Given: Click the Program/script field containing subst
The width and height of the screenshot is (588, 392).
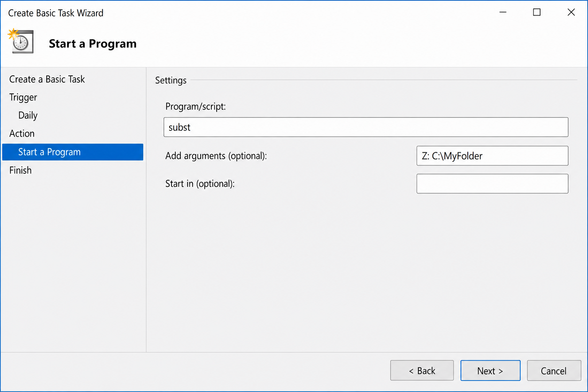Looking at the screenshot, I should [366, 127].
